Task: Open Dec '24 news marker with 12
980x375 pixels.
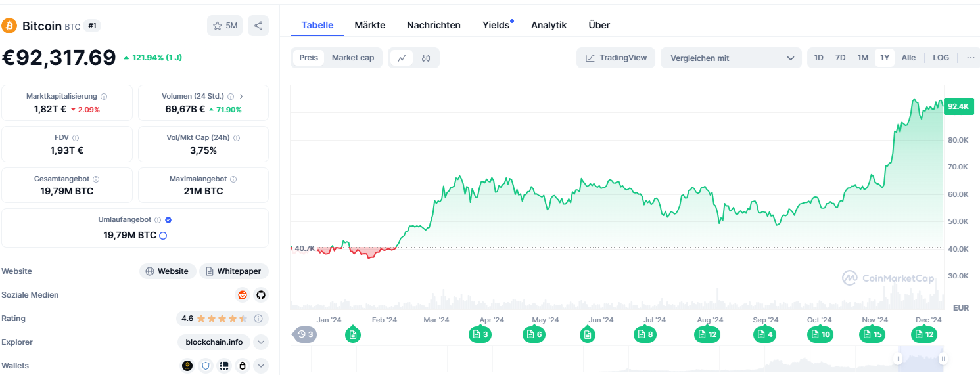Action: [924, 335]
